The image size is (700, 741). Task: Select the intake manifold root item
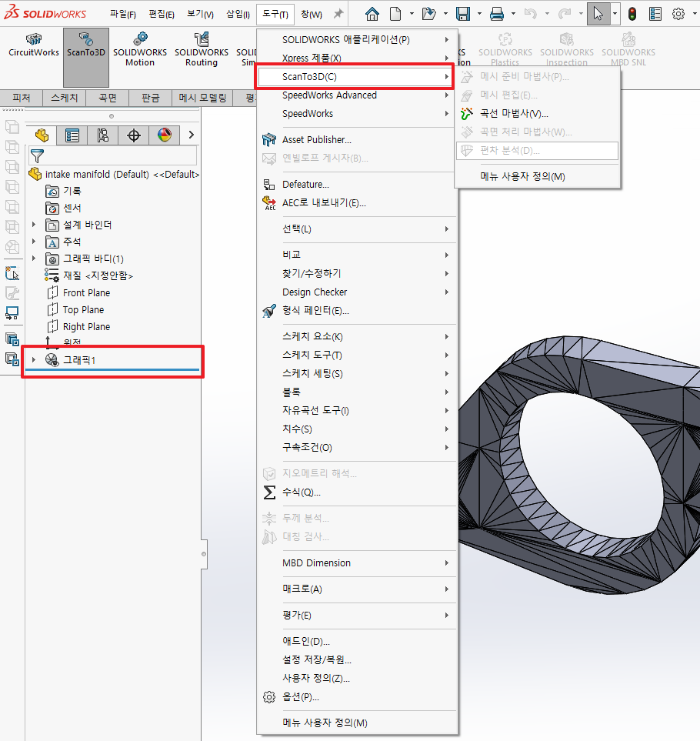tap(115, 175)
